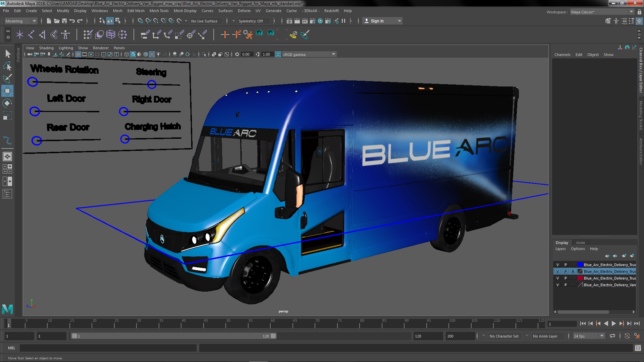Image resolution: width=644 pixels, height=362 pixels.
Task: Toggle Auto Keyframe
Action: tap(627, 336)
